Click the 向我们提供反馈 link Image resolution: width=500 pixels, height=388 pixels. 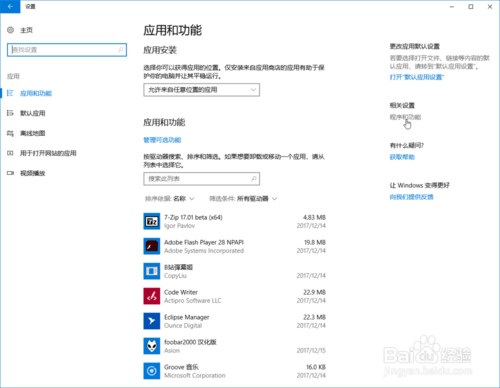411,197
